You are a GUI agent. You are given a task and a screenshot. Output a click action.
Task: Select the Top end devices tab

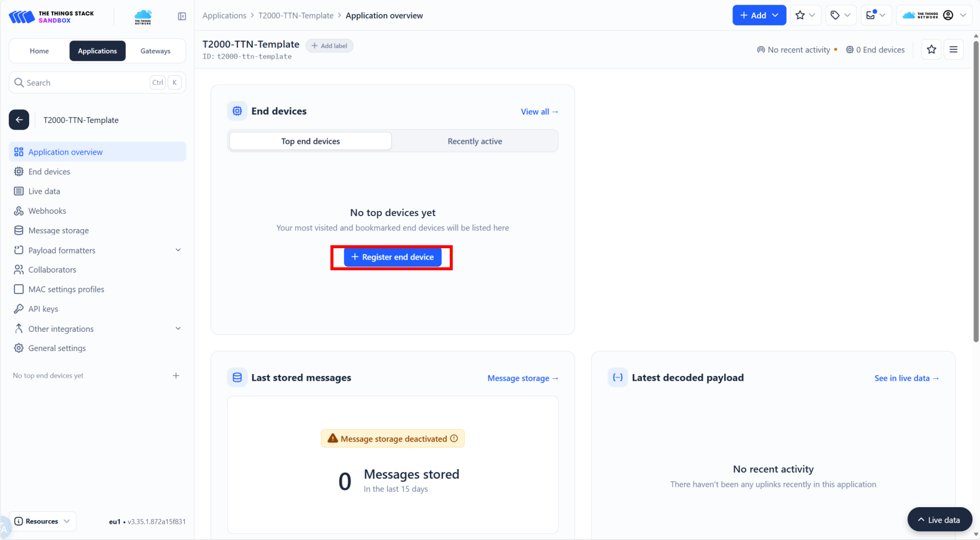(310, 141)
